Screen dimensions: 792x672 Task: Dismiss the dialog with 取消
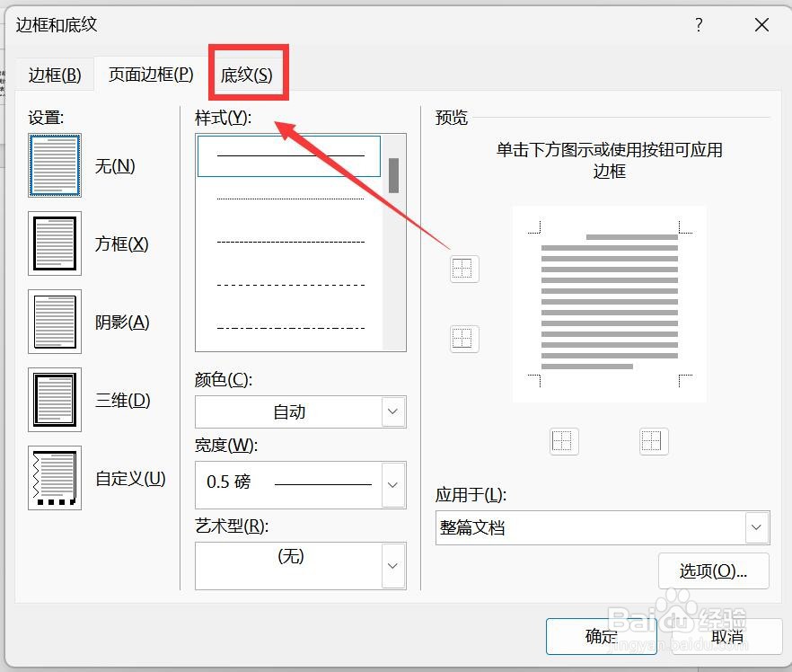pyautogui.click(x=728, y=636)
